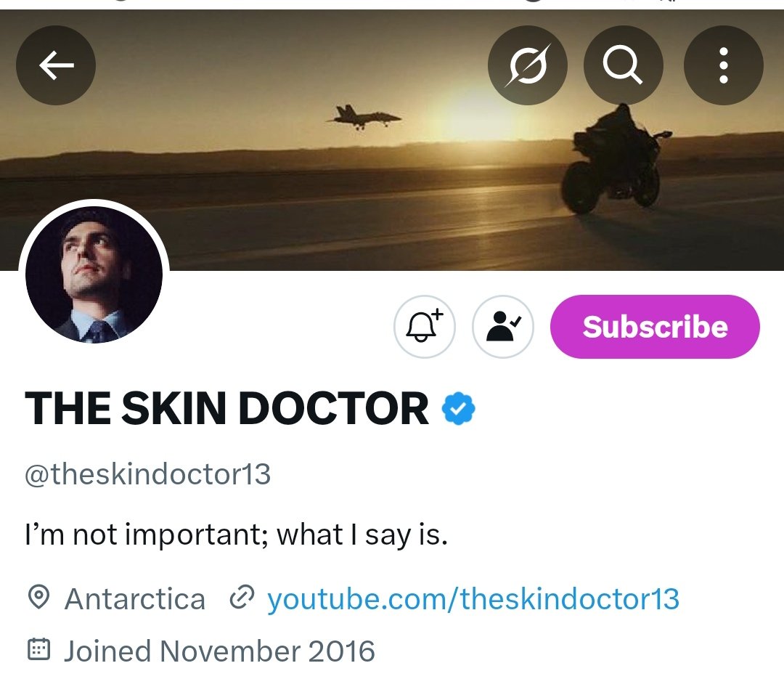Subscribe to THE SKIN DOCTOR
Viewport: 784px width, 687px height.
click(655, 326)
